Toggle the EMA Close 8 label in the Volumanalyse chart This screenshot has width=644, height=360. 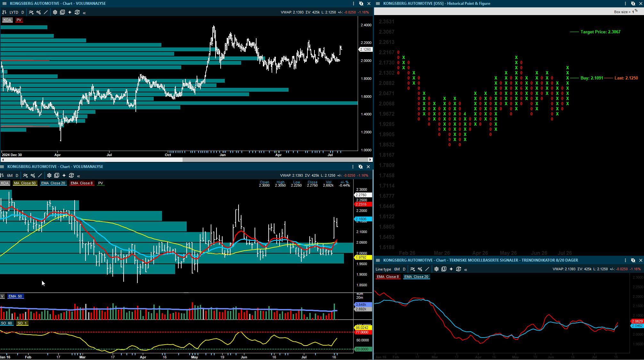coord(82,183)
